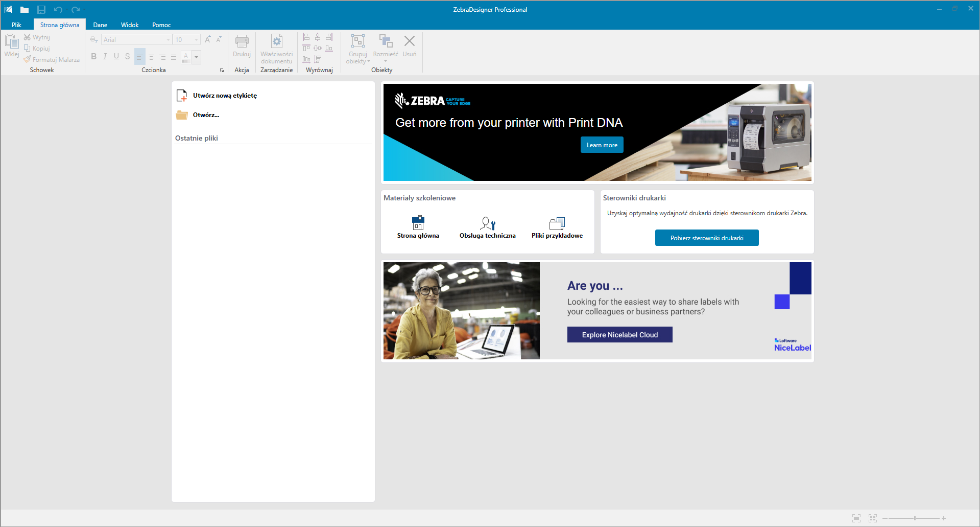This screenshot has height=527, width=980.
Task: Click the Usuń delete X icon
Action: point(410,41)
